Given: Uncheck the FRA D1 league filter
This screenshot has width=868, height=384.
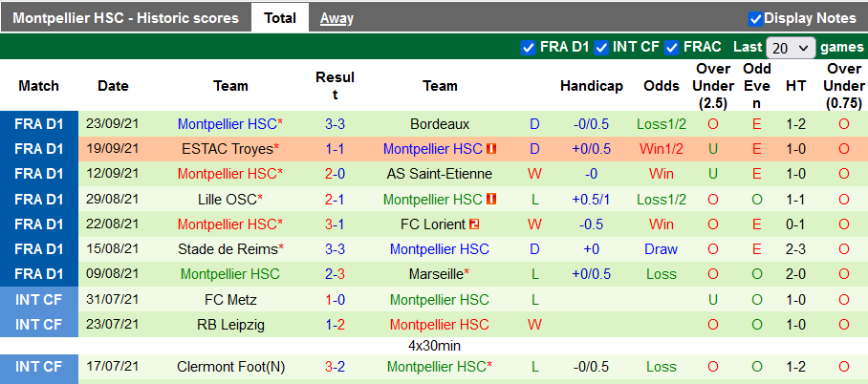Looking at the screenshot, I should 529,47.
